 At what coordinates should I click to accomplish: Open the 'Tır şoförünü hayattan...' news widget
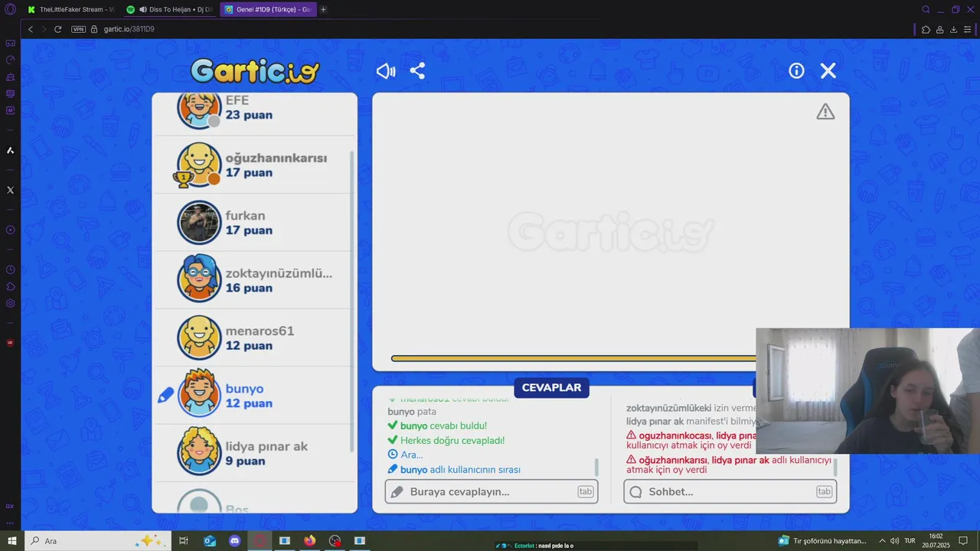point(822,541)
